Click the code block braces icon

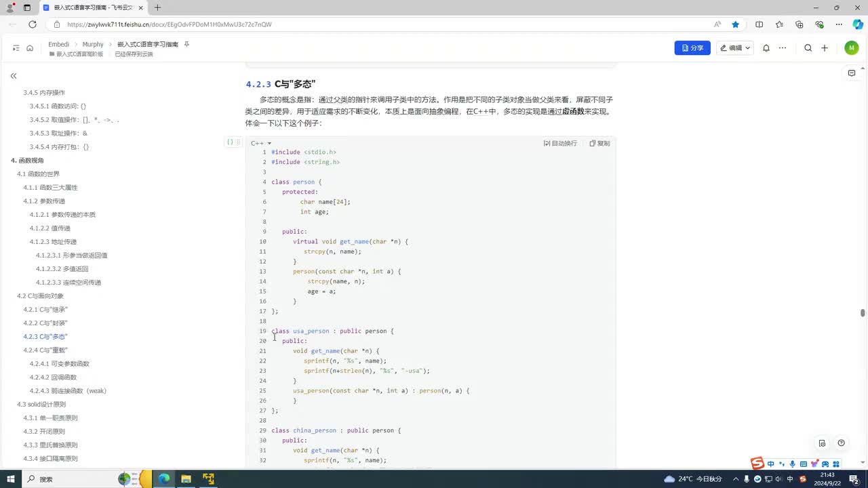pos(230,142)
